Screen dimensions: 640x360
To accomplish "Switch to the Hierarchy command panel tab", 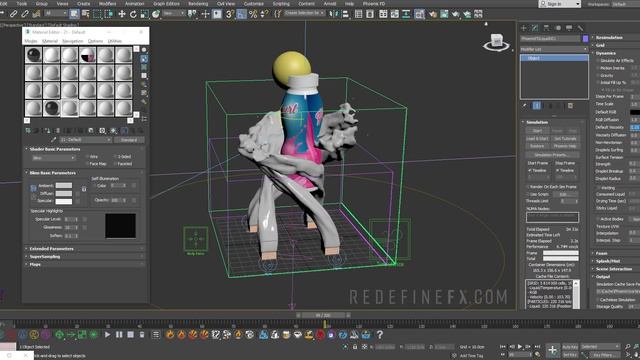I will click(546, 28).
